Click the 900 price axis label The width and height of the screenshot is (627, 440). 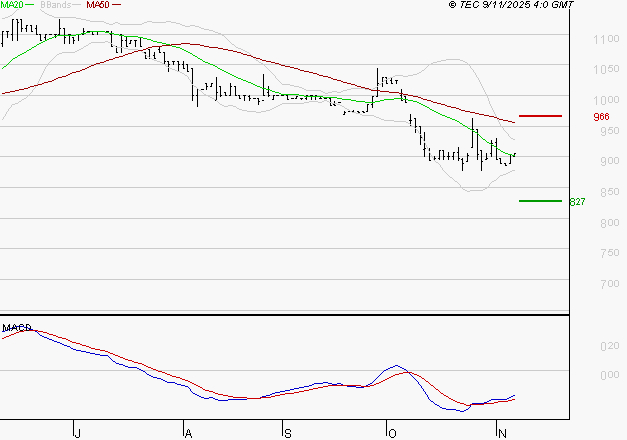pyautogui.click(x=610, y=161)
